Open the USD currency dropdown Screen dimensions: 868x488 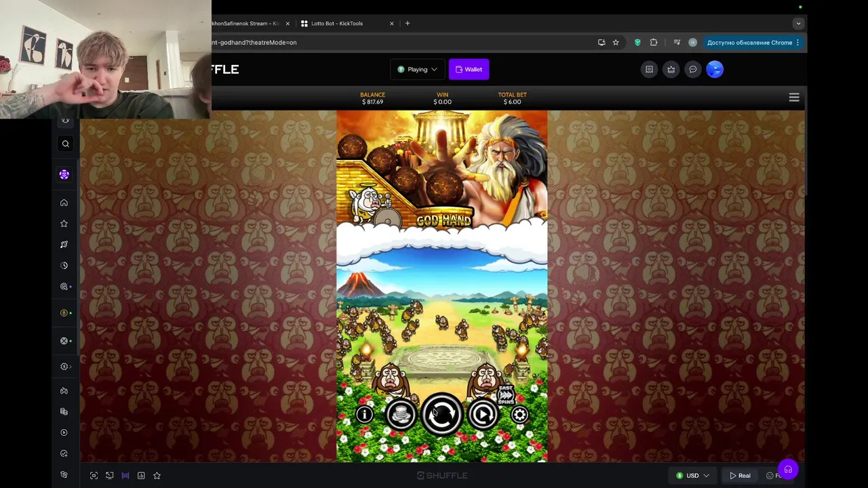click(x=692, y=476)
